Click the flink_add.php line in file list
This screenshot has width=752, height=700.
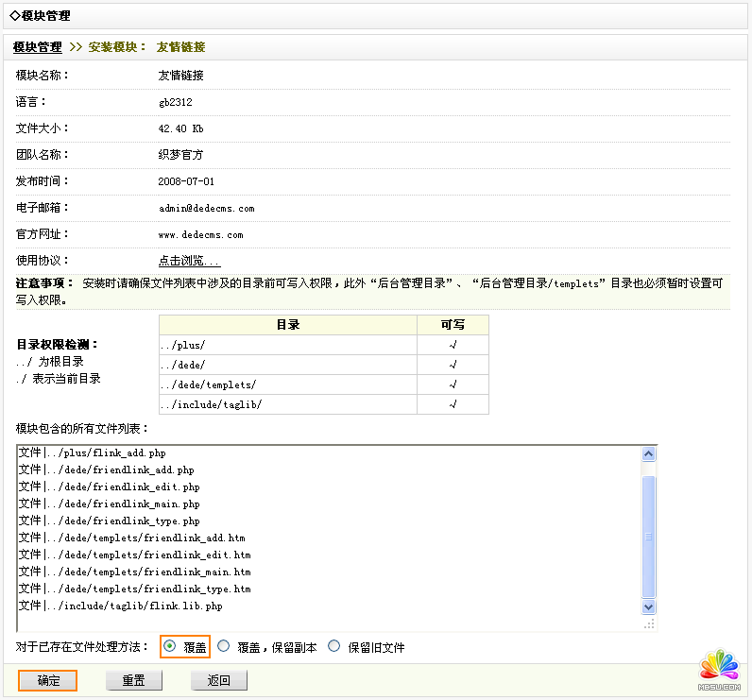pos(92,453)
